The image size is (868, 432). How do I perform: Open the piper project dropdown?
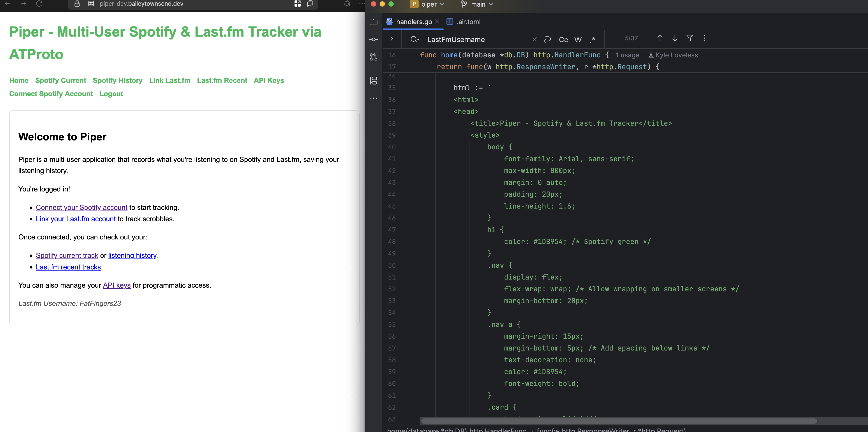[428, 4]
